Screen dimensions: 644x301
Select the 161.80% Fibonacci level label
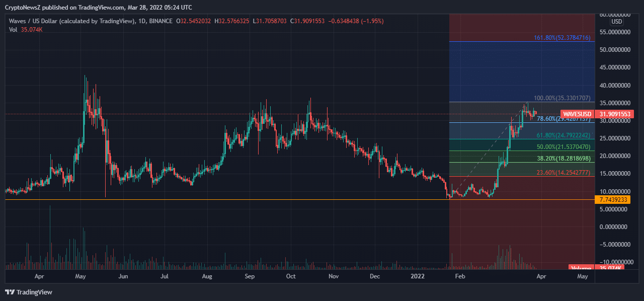pyautogui.click(x=562, y=38)
